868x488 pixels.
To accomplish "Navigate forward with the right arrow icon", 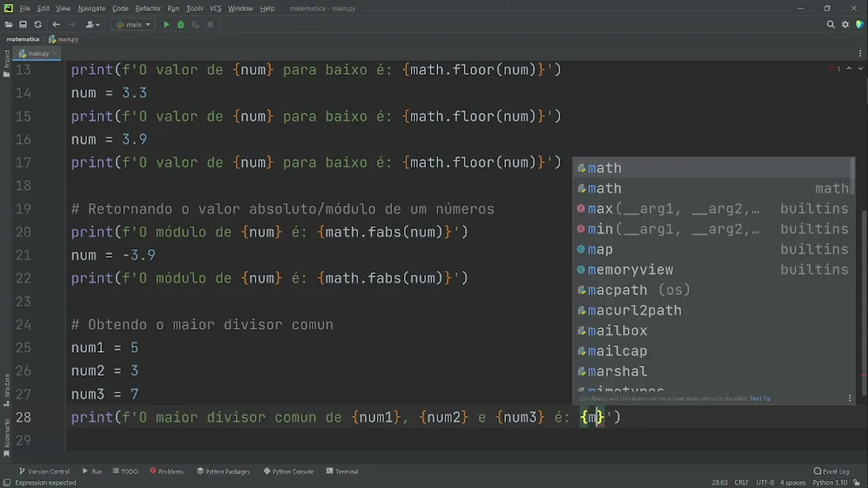I will coord(71,24).
